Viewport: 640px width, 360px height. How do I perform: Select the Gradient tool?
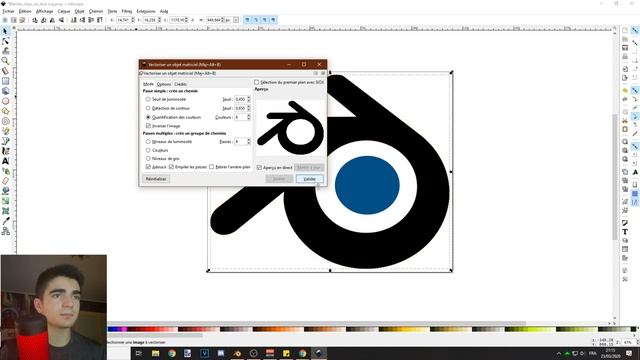pos(5,201)
